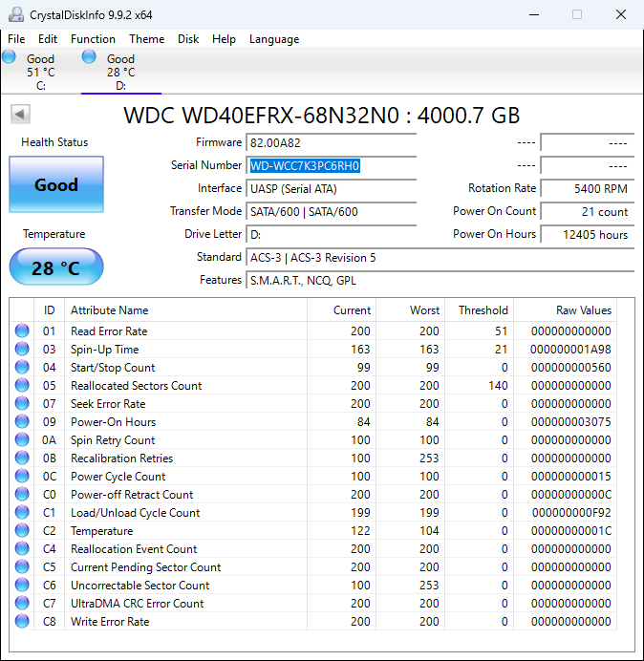Click the previous disk arrow button
This screenshot has width=644, height=661.
[20, 114]
